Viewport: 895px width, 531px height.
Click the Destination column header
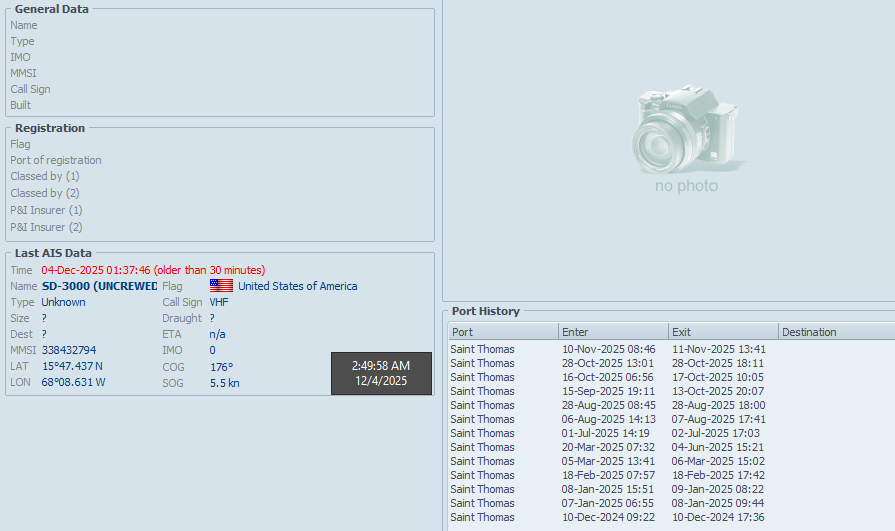[837, 332]
